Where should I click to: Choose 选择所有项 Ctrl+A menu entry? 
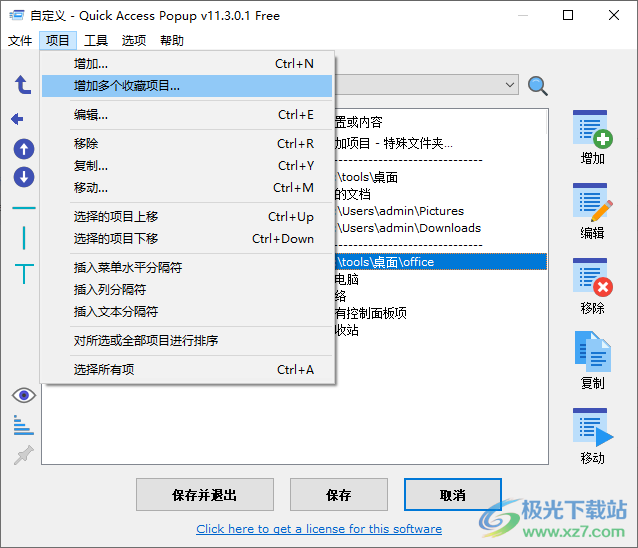pos(187,369)
